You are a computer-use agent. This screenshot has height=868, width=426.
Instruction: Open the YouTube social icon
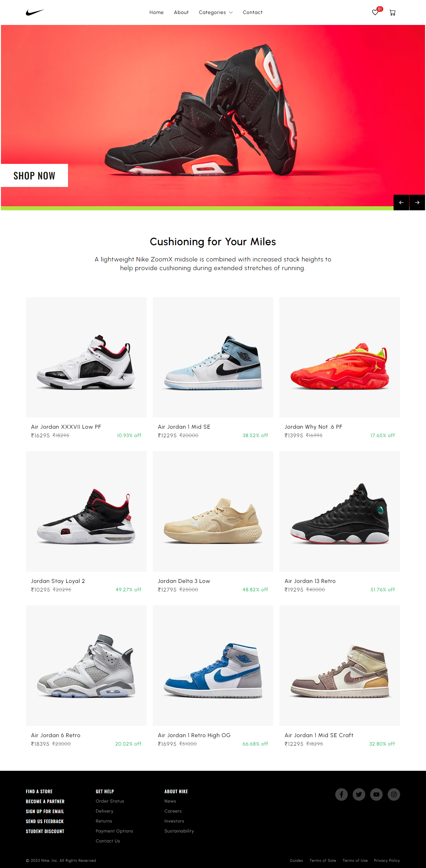376,794
